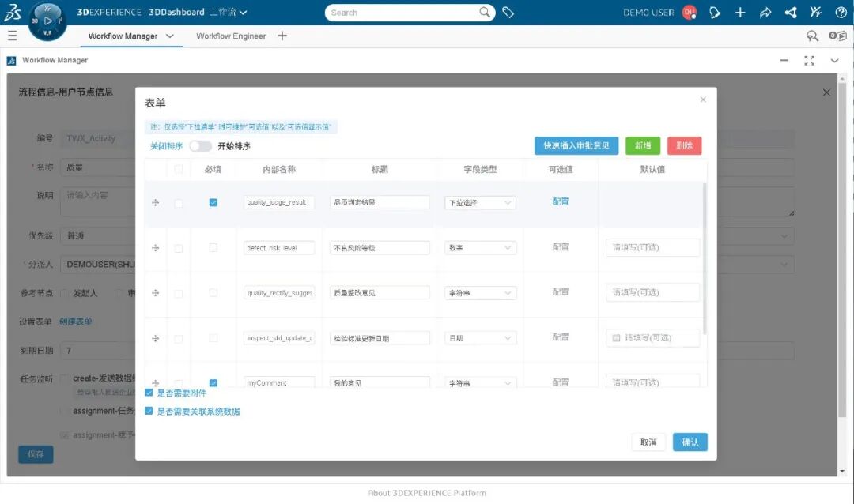Click the top search input field
This screenshot has width=854, height=504.
[402, 13]
